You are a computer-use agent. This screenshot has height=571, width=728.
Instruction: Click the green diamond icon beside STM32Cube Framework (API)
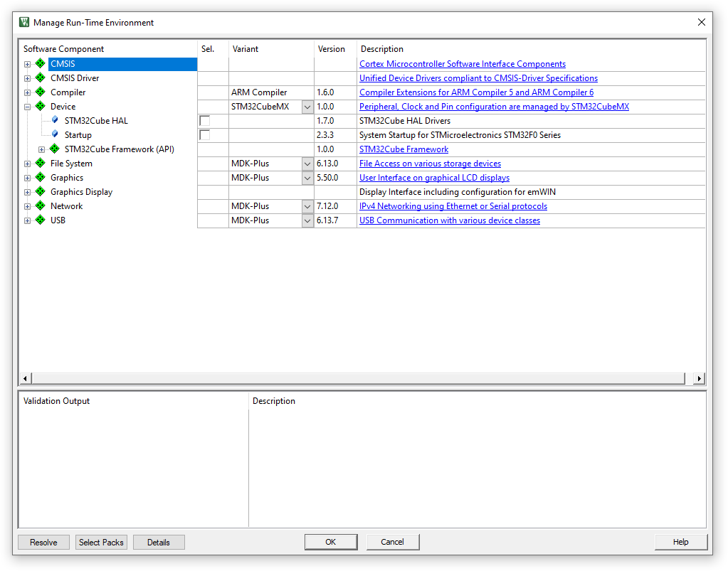tap(55, 149)
